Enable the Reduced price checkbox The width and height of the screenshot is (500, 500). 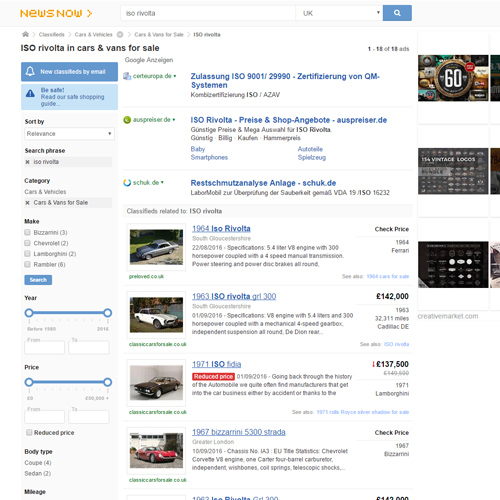(x=29, y=432)
